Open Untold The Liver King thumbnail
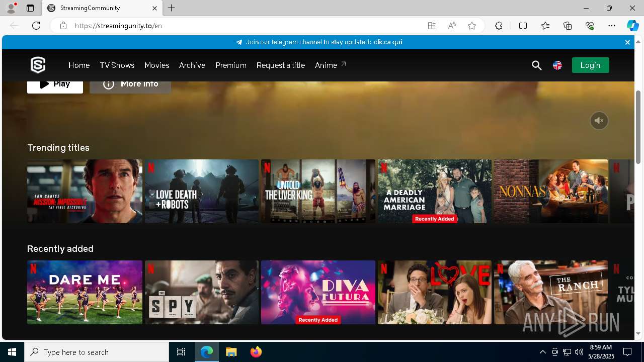Viewport: 644px width, 362px height. [318, 191]
